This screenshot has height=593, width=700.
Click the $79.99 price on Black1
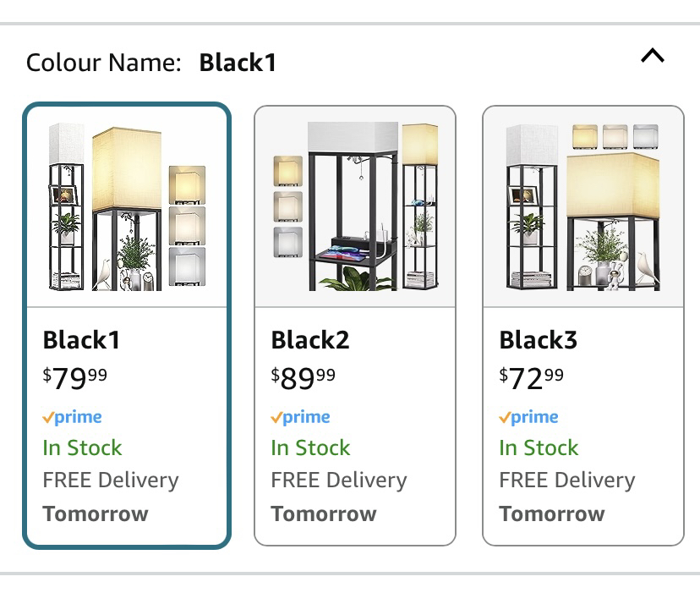pos(75,378)
